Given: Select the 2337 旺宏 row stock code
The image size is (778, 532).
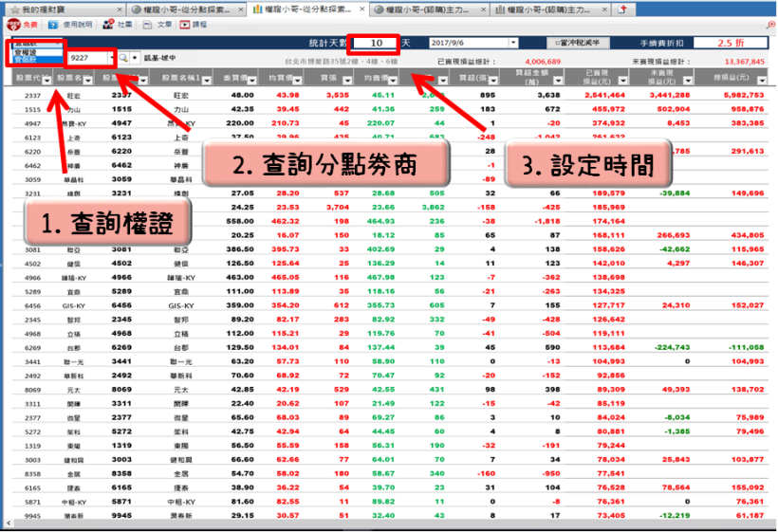Looking at the screenshot, I should coord(33,95).
